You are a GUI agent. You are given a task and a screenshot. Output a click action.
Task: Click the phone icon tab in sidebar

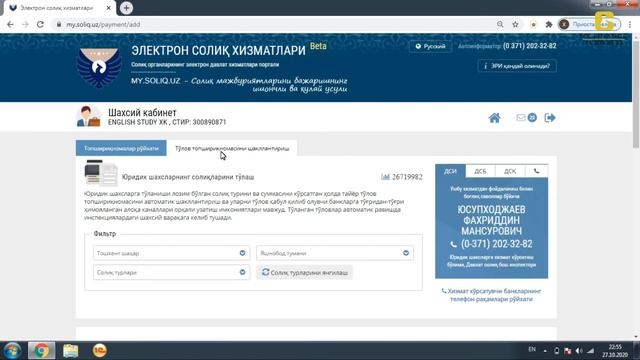[x=536, y=171]
